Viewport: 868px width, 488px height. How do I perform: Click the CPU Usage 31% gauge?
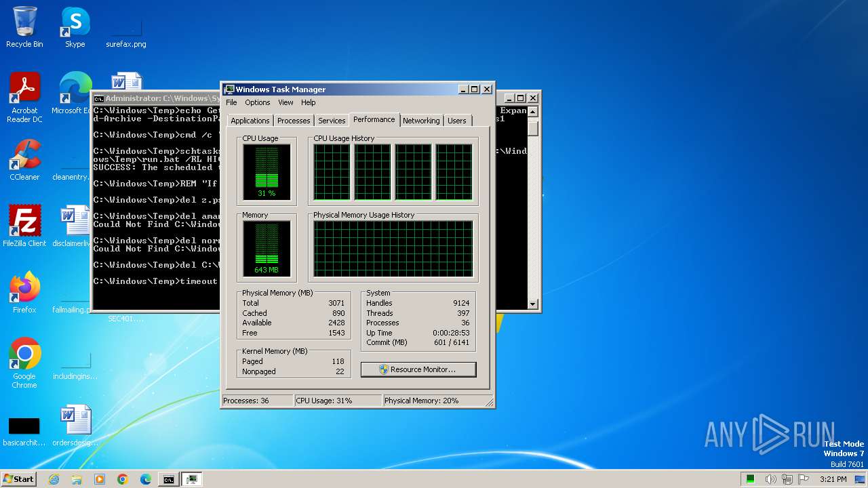(267, 172)
